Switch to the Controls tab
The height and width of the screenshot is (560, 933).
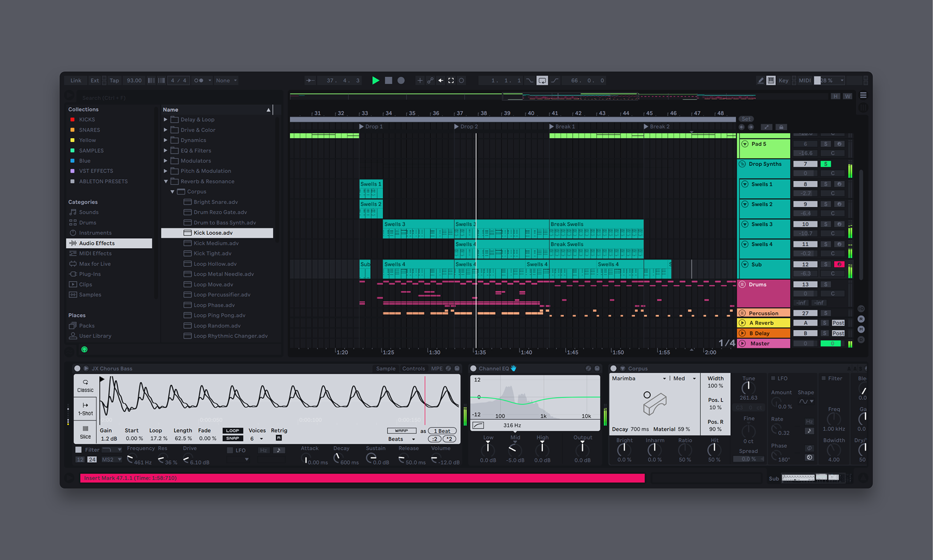[x=414, y=369]
